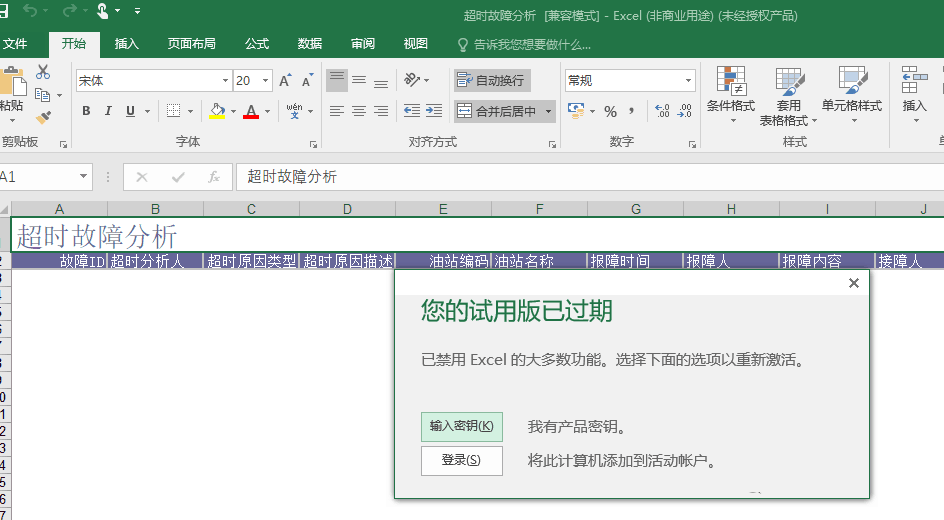Click the fill color paint bucket
Screen dimensions: 944x520
click(x=217, y=111)
